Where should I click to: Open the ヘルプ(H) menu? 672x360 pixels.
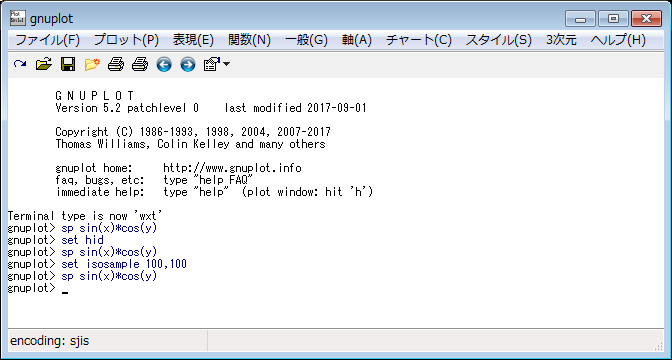click(618, 40)
